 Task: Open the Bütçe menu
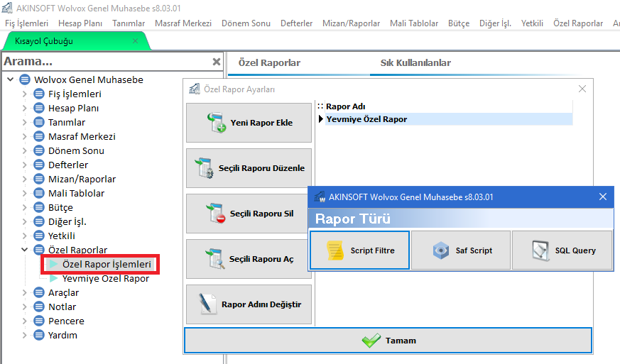tap(459, 23)
